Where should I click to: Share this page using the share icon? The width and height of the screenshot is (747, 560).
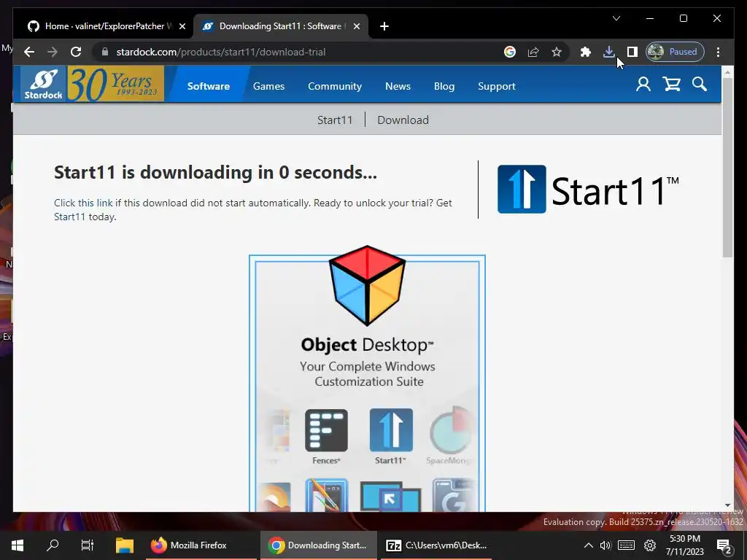pos(533,52)
